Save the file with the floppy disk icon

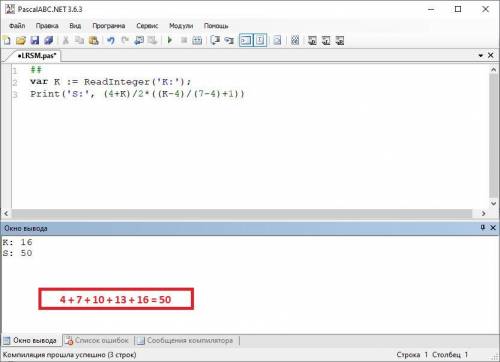pyautogui.click(x=35, y=41)
